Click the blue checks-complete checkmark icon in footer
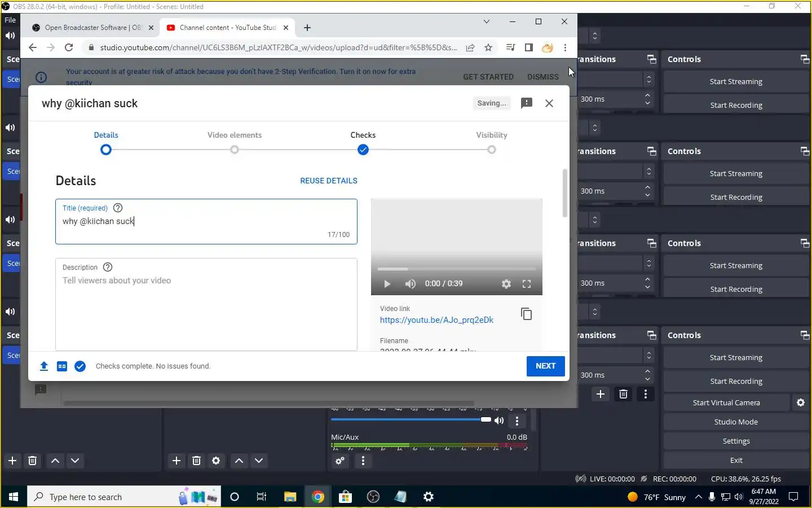Screen dimensions: 812x508 pos(80,366)
